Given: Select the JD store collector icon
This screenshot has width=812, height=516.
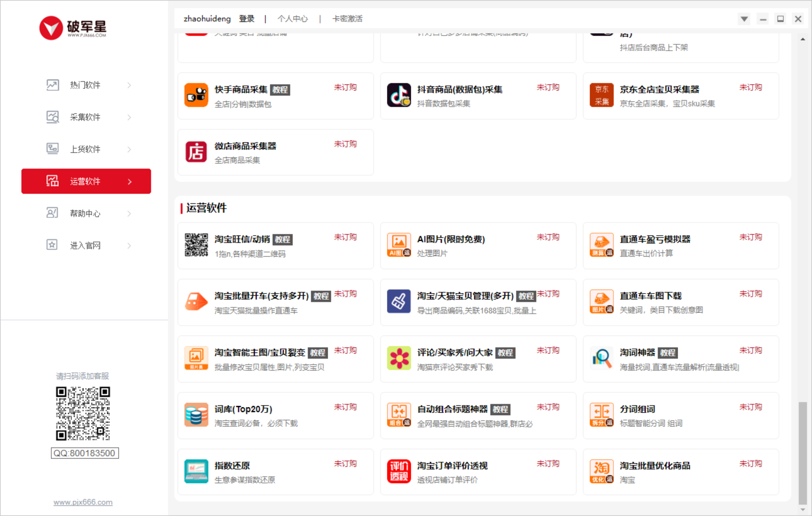Looking at the screenshot, I should 601,95.
